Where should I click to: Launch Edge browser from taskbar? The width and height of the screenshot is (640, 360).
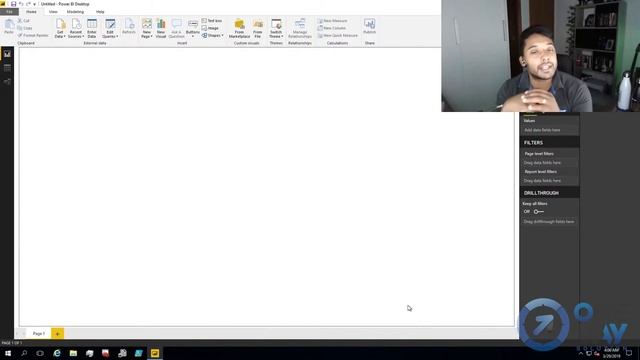[x=57, y=353]
